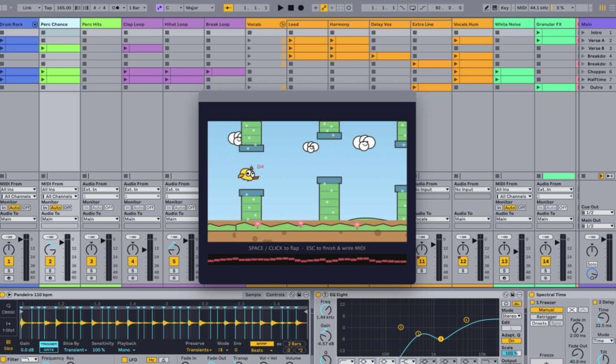Open Vocals Hum No Input dropdown
The height and width of the screenshot is (364, 616).
click(x=472, y=189)
